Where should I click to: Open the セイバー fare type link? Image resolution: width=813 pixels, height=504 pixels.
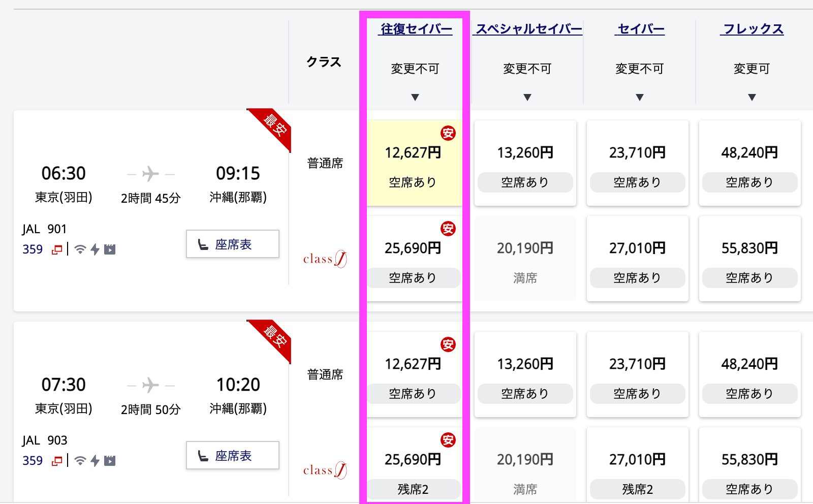[x=640, y=29]
